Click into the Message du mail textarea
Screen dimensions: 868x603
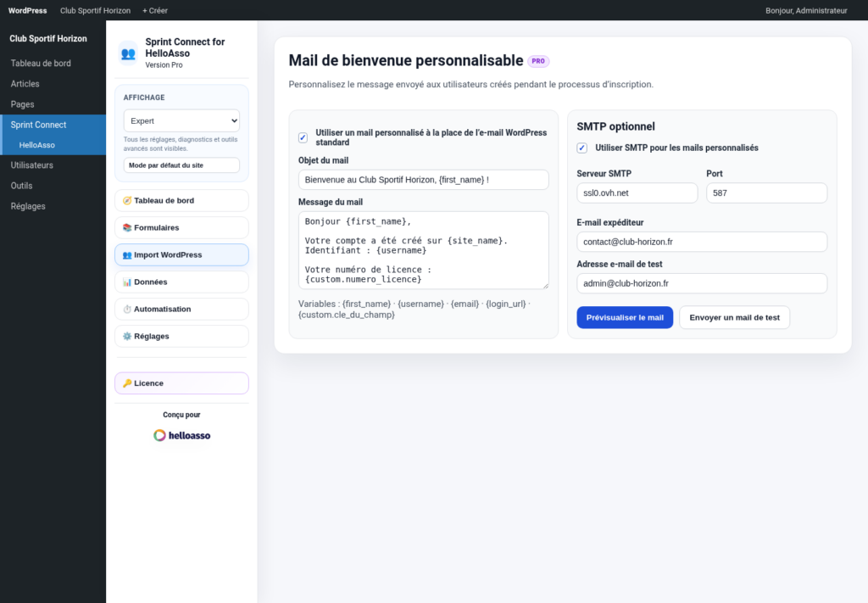click(x=424, y=250)
